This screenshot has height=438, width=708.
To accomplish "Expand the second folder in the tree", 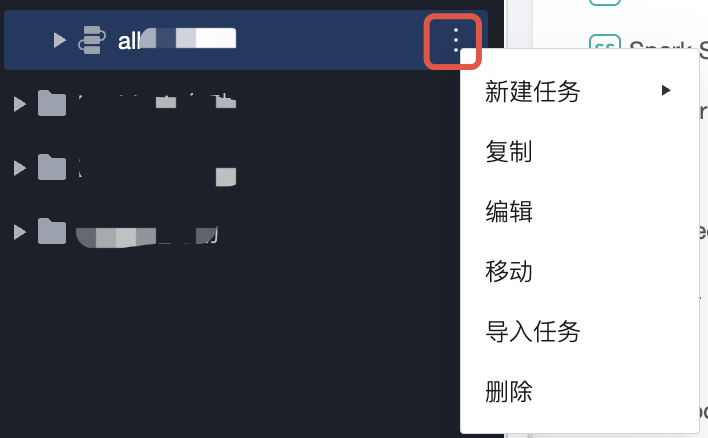I will click(20, 168).
